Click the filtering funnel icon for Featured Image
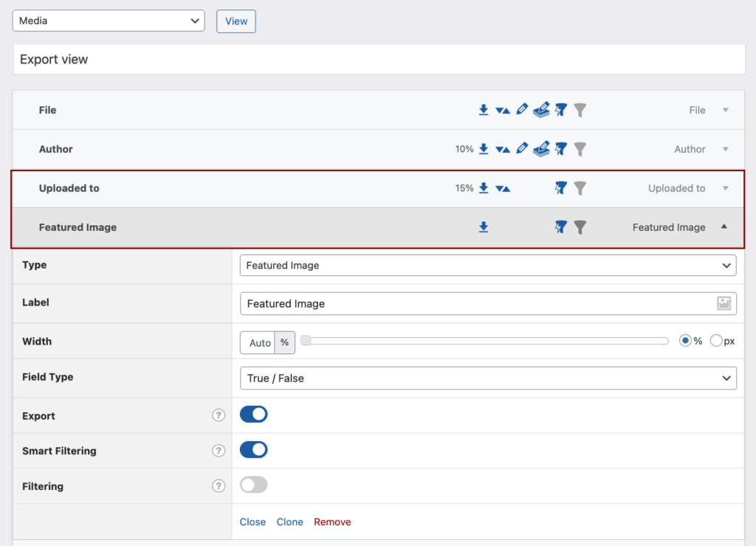The width and height of the screenshot is (756, 546). (x=580, y=227)
